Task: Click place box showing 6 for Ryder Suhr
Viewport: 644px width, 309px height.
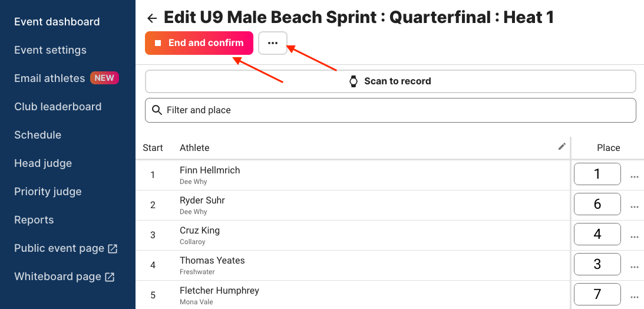Action: coord(597,204)
